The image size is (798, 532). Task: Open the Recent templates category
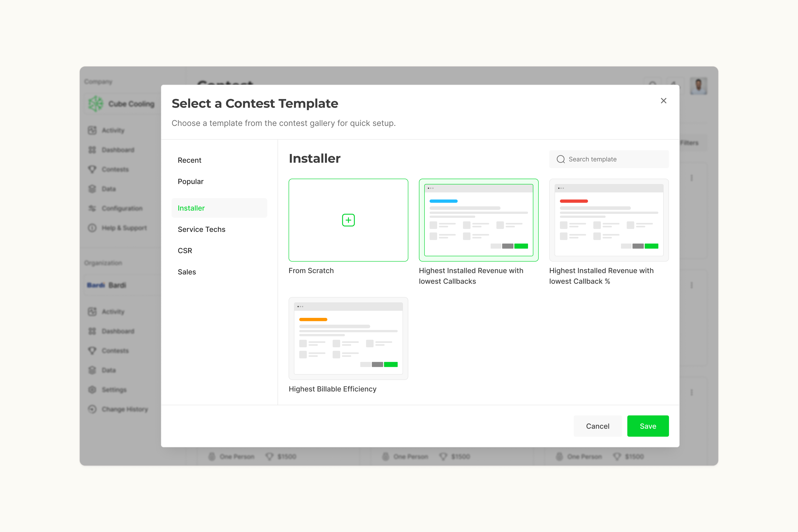[189, 160]
